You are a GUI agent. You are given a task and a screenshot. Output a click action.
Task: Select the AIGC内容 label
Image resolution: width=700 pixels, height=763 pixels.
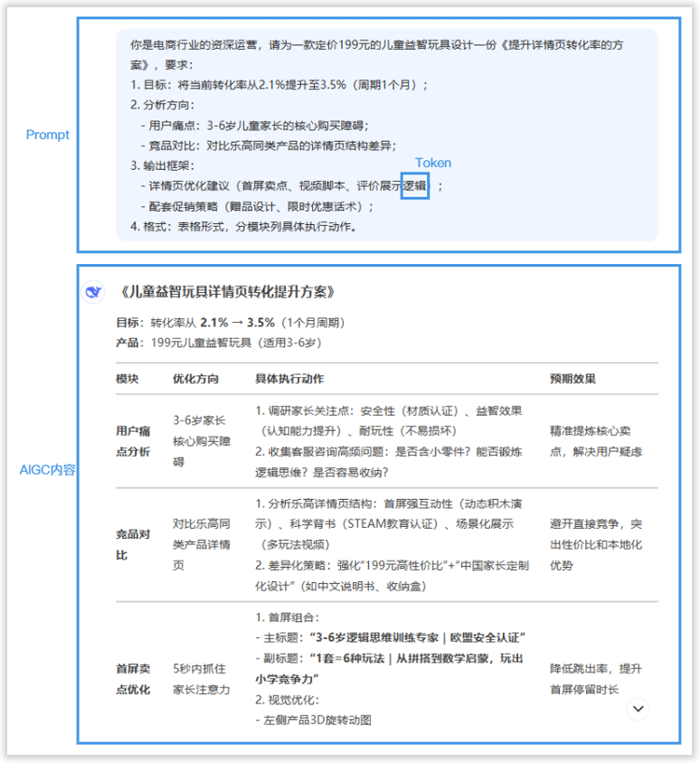tap(47, 470)
